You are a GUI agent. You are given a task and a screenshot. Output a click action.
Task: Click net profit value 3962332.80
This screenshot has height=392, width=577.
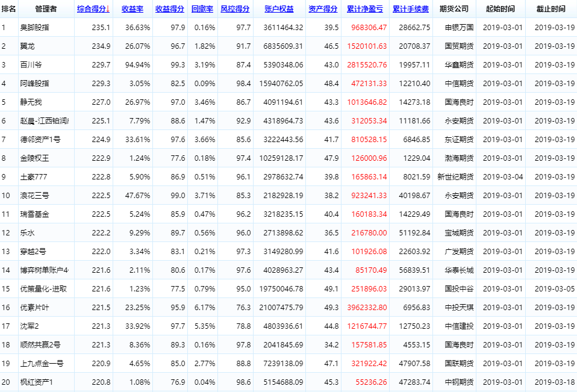pyautogui.click(x=367, y=308)
